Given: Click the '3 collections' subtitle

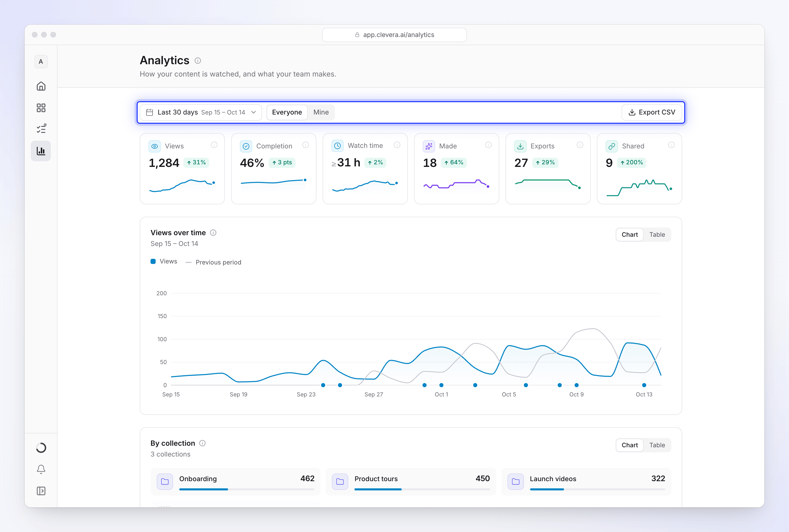Looking at the screenshot, I should 170,454.
